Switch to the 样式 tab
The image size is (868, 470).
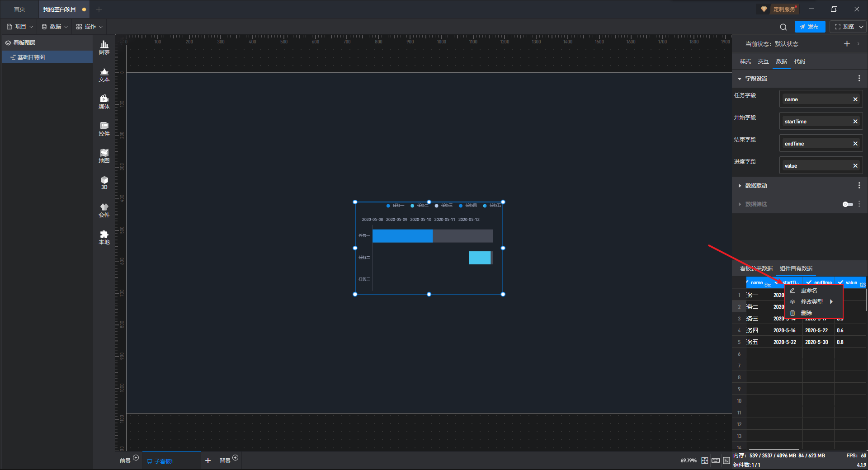point(745,61)
